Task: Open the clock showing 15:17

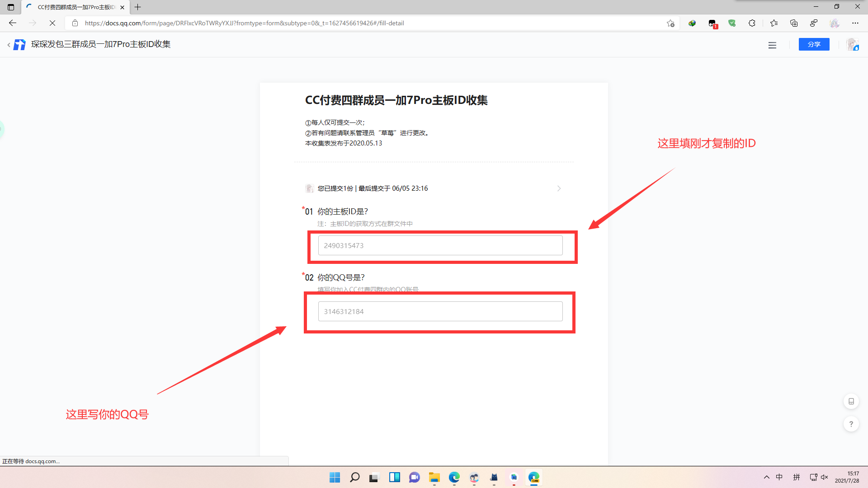Action: (x=847, y=477)
